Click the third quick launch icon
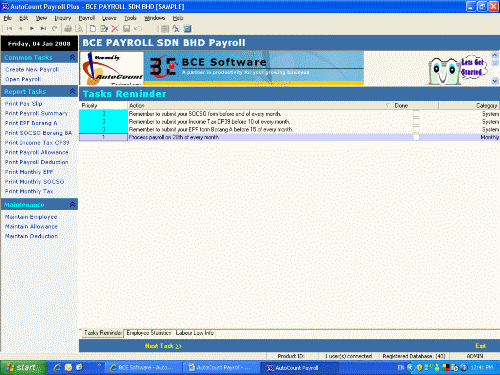This screenshot has height=375, width=500. (79, 367)
